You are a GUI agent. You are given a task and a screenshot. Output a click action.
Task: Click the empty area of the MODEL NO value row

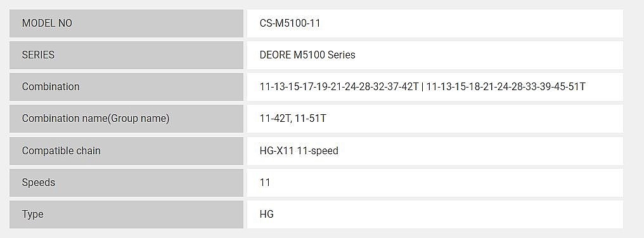[472, 23]
